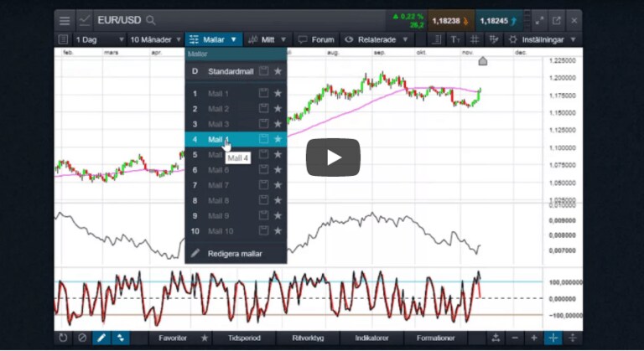Click the Favoriter star icon
The height and width of the screenshot is (351, 644).
204,338
